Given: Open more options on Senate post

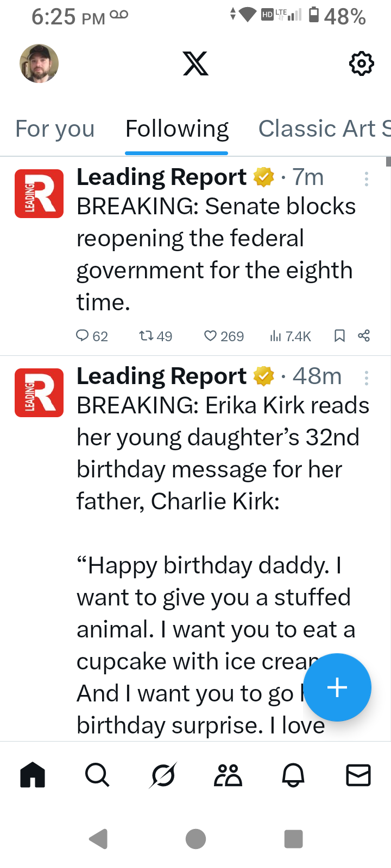Looking at the screenshot, I should coord(367,179).
